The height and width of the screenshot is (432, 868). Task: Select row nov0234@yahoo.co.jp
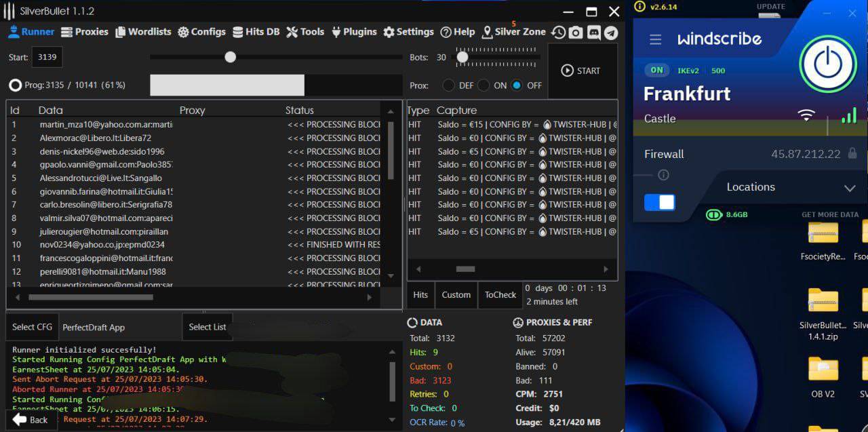pos(194,244)
